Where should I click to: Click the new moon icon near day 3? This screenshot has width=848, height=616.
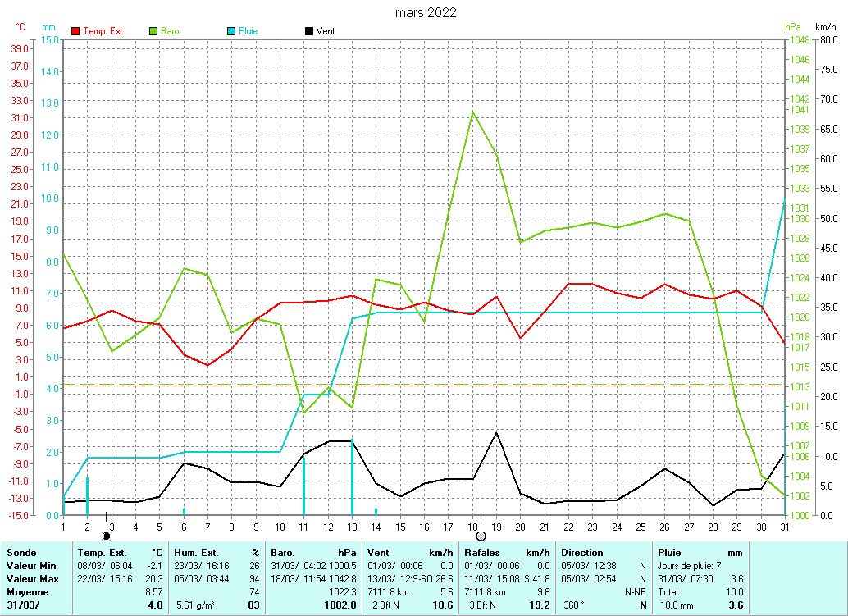[x=106, y=536]
